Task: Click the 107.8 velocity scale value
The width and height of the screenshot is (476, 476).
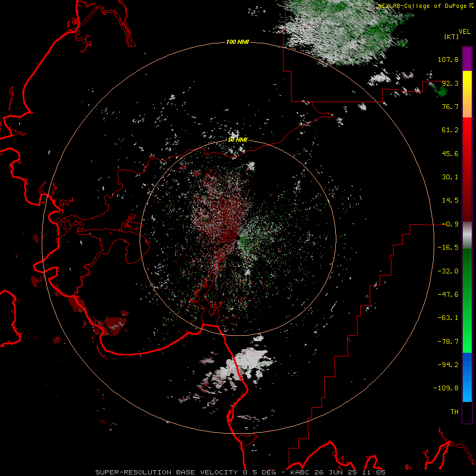Action: 448,59
